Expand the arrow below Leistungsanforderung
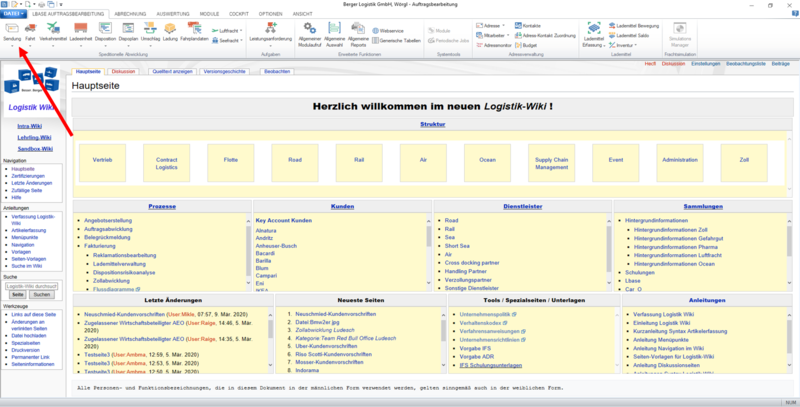 pos(270,45)
